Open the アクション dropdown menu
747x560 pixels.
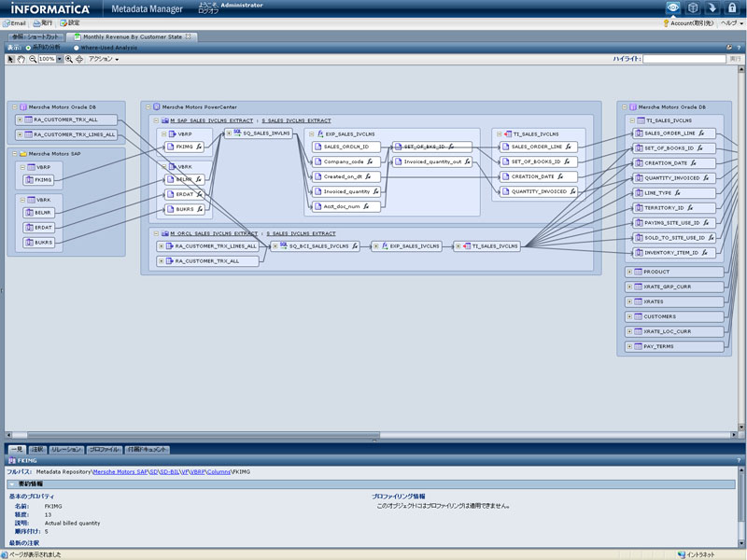pyautogui.click(x=104, y=59)
